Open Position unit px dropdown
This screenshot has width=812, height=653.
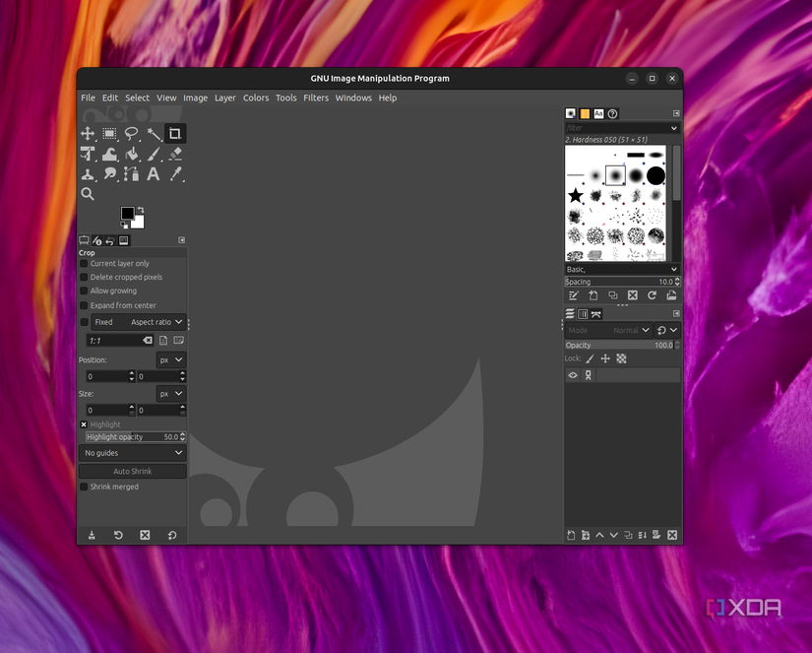pos(171,359)
